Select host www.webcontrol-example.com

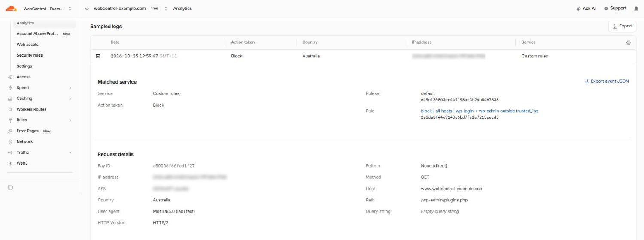[x=452, y=189]
